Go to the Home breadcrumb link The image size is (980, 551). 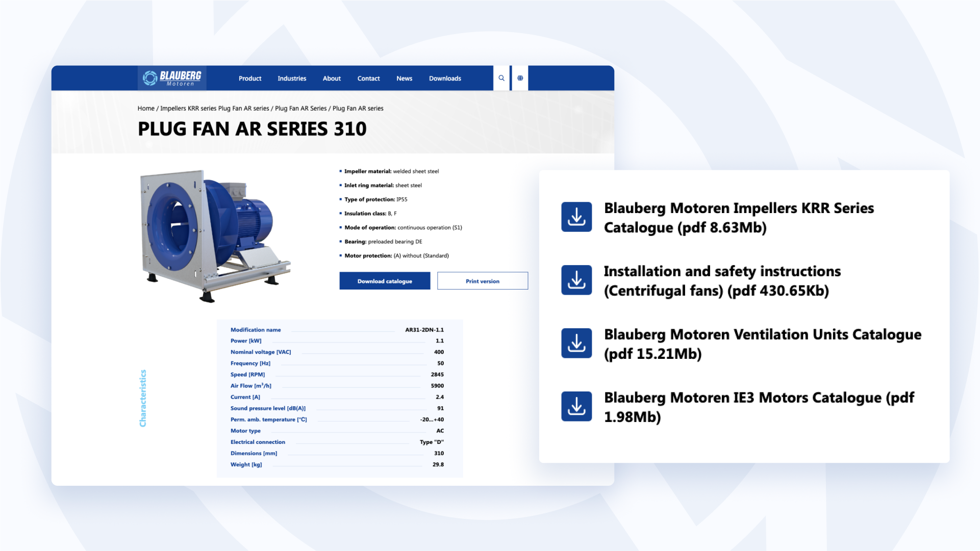[146, 109]
